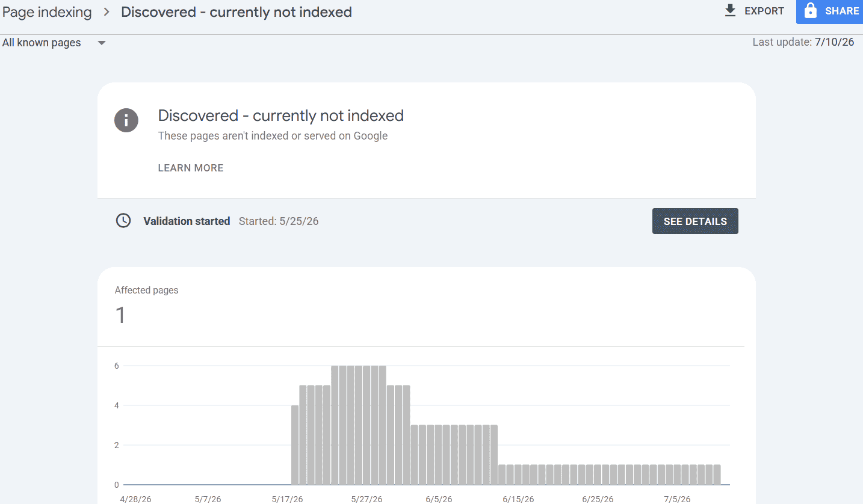Click the Affected pages label

146,290
